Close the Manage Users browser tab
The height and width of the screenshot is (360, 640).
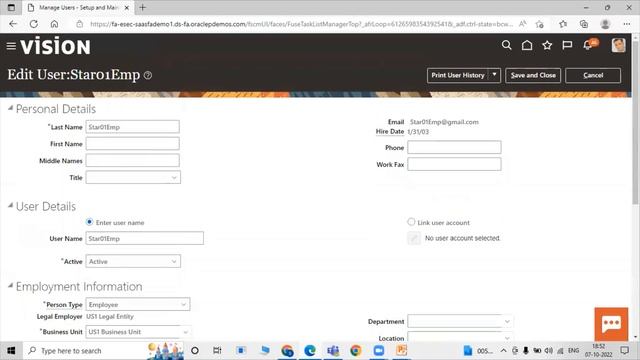pos(127,7)
